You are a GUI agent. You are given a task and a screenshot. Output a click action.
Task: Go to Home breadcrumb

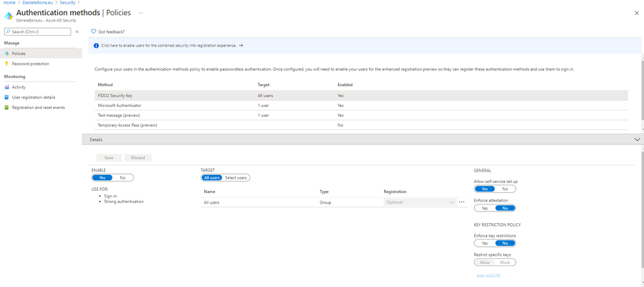pos(9,2)
